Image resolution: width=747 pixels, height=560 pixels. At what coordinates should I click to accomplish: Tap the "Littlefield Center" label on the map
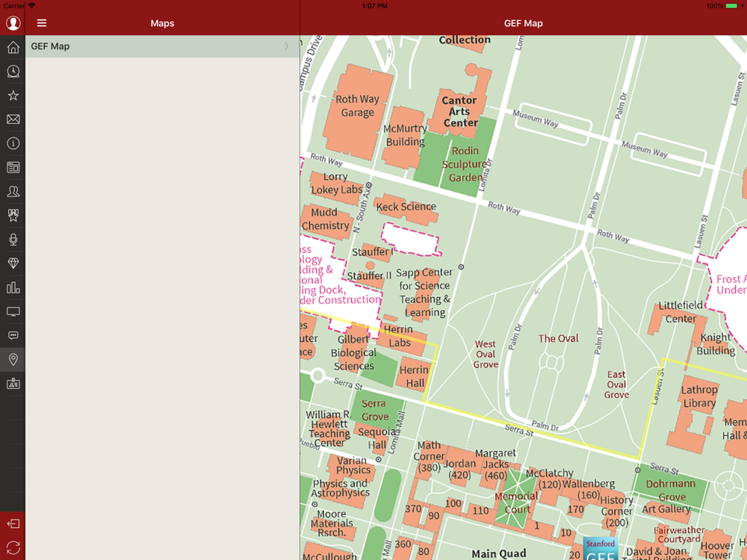tap(681, 312)
